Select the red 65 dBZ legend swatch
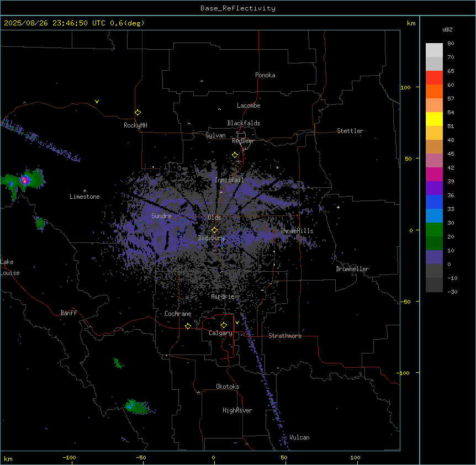476x465 pixels. click(434, 78)
